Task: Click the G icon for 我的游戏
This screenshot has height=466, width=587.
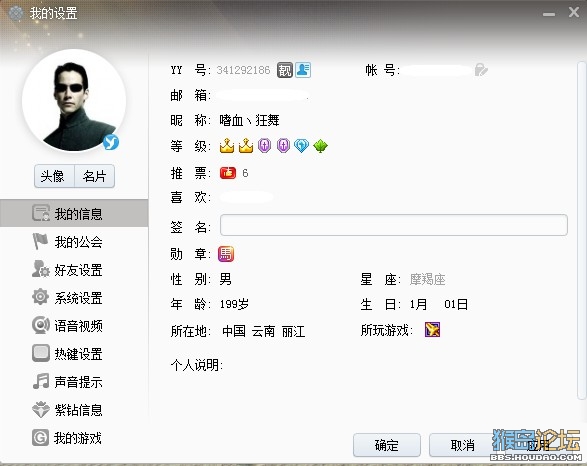Action: point(40,438)
